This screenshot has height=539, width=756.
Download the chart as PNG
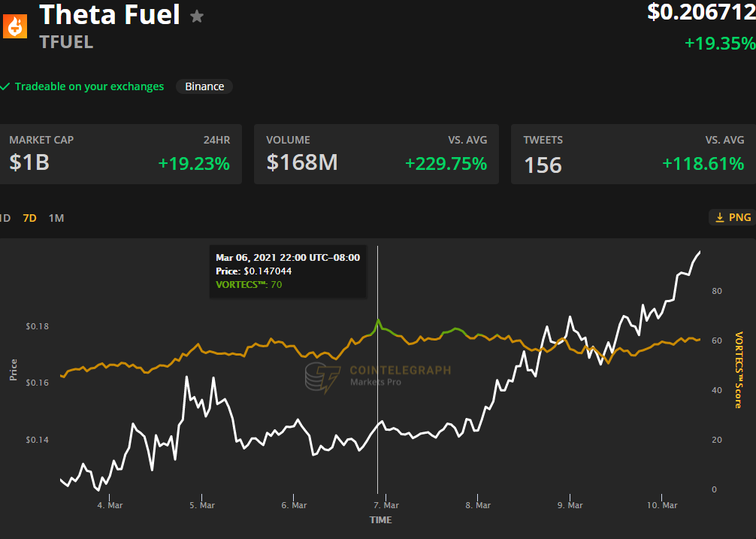click(x=730, y=217)
